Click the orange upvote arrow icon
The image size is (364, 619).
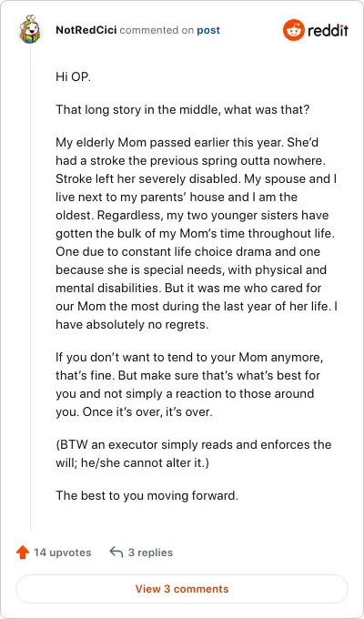coord(23,553)
